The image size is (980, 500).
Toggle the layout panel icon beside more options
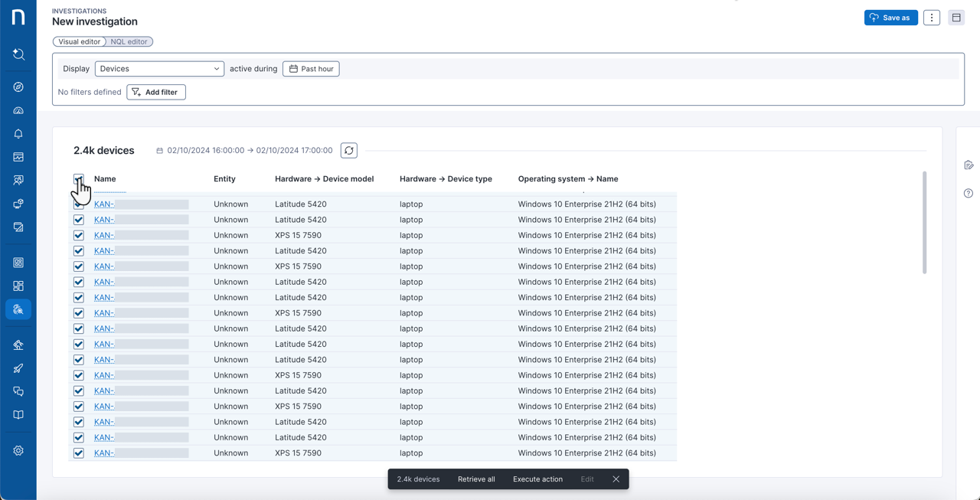956,18
